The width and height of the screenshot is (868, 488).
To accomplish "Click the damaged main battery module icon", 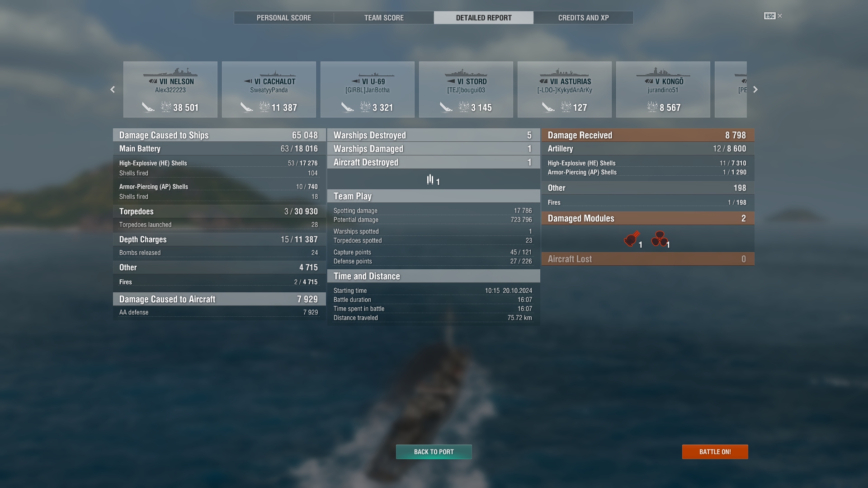I will (632, 239).
